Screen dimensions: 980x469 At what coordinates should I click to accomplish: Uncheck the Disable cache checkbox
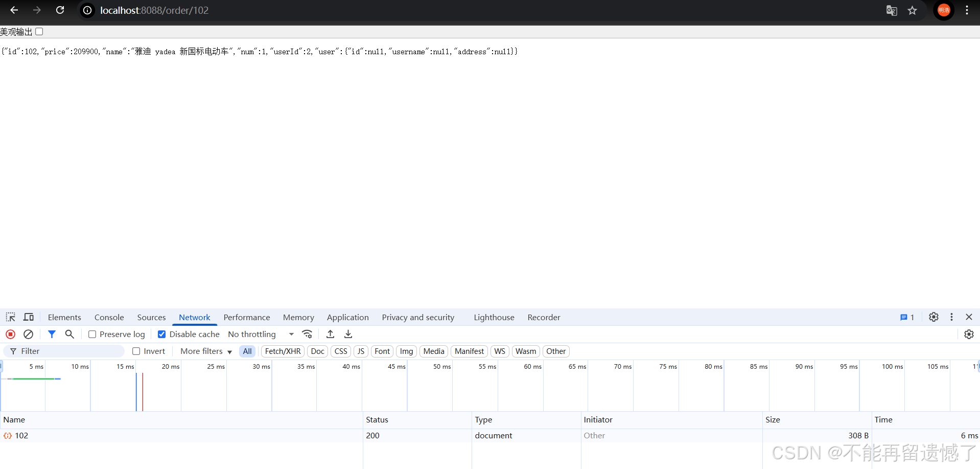[161, 334]
